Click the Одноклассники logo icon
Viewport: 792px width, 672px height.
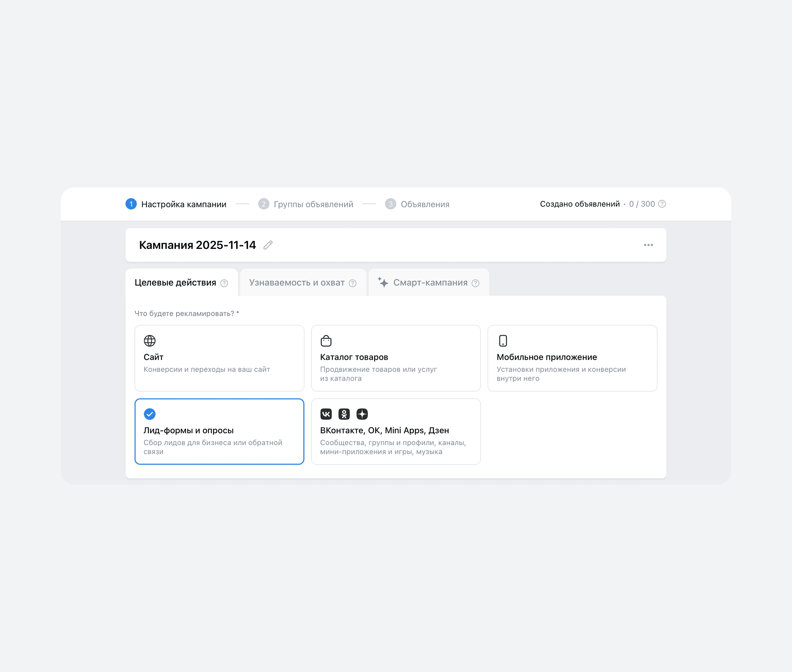(344, 414)
